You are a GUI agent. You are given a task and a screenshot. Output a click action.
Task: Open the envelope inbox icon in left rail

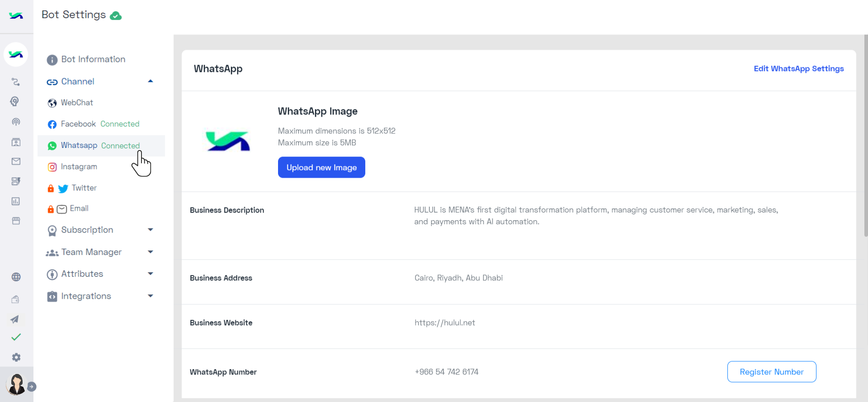point(16,161)
